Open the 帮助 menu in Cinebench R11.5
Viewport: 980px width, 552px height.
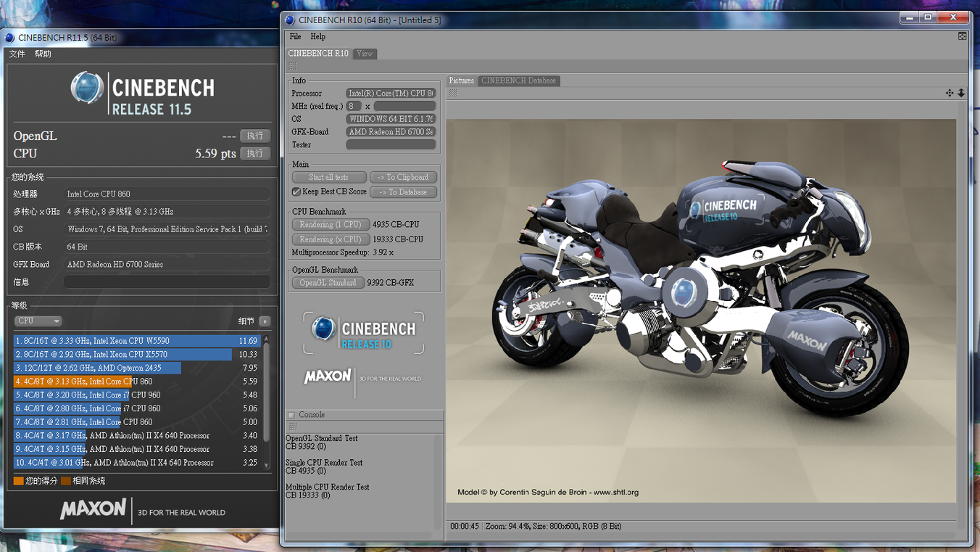coord(43,54)
